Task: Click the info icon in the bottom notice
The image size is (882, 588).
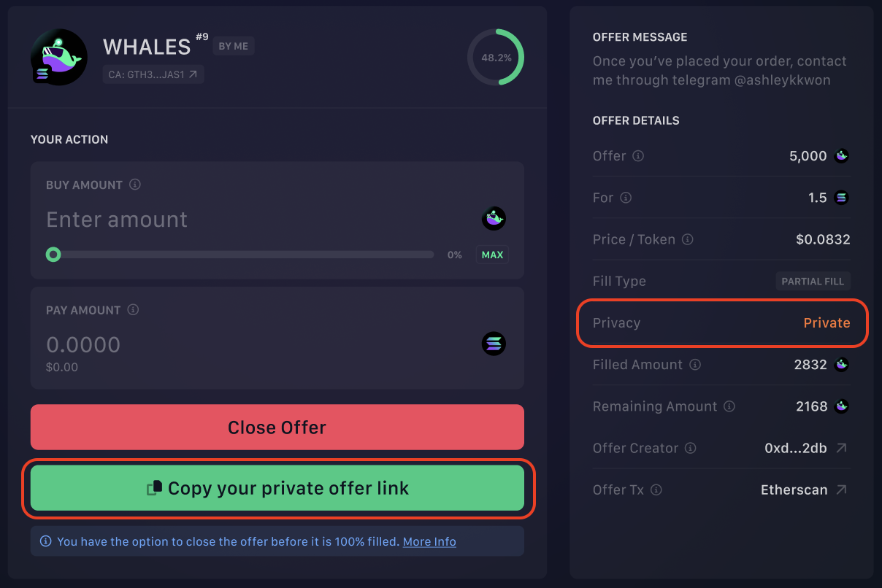Action: (45, 541)
